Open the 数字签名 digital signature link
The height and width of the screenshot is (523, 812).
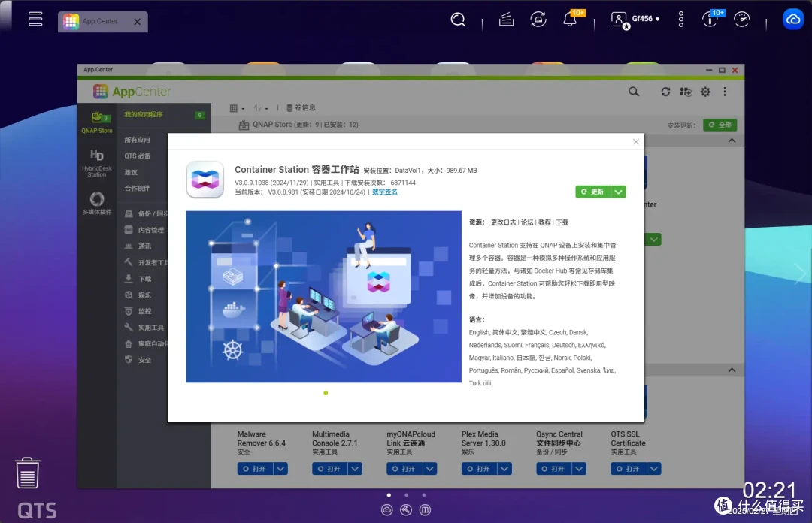point(385,192)
